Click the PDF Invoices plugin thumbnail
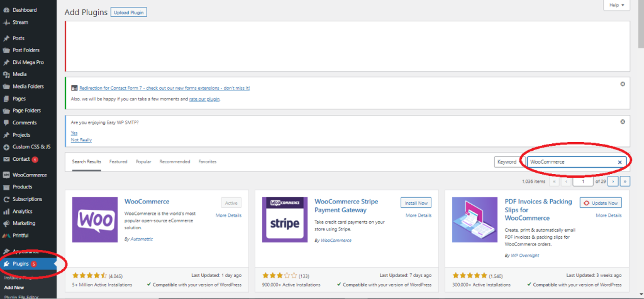 click(x=475, y=220)
